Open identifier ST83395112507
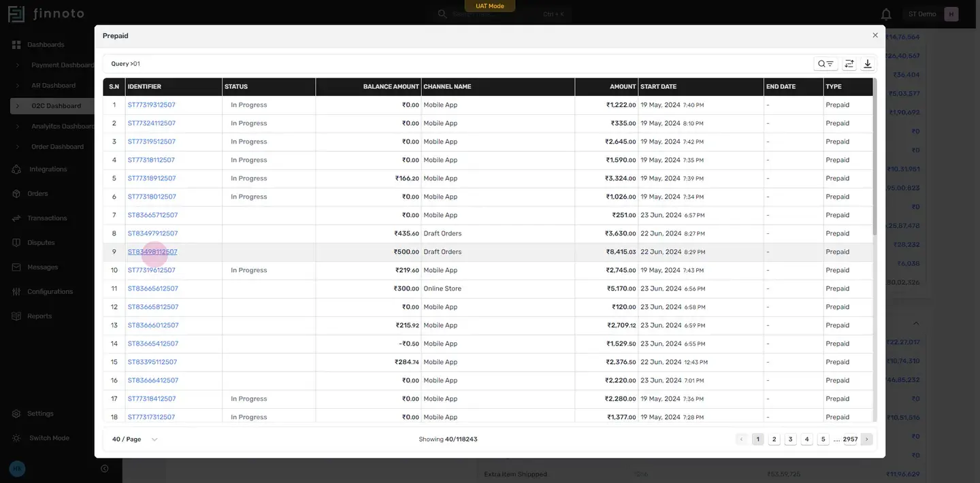The height and width of the screenshot is (483, 980). (152, 363)
